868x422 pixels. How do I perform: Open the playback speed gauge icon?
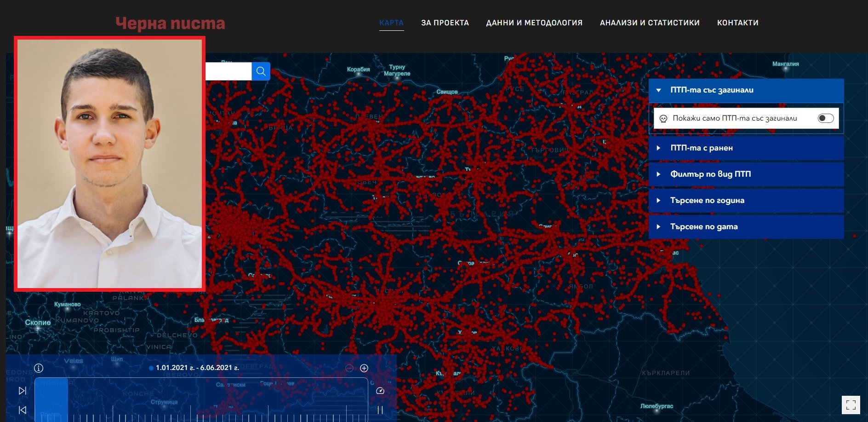(380, 391)
